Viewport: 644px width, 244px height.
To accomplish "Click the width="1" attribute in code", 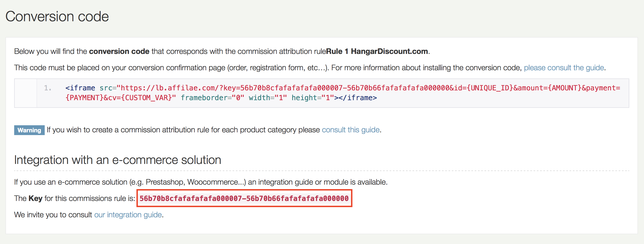I will point(268,98).
